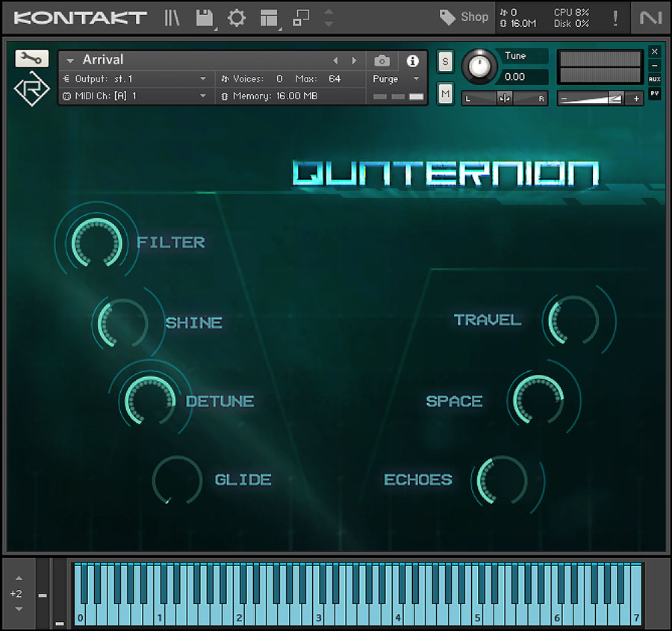The width and height of the screenshot is (672, 631).
Task: Solo the Arrival instrument with the S button
Action: (445, 63)
